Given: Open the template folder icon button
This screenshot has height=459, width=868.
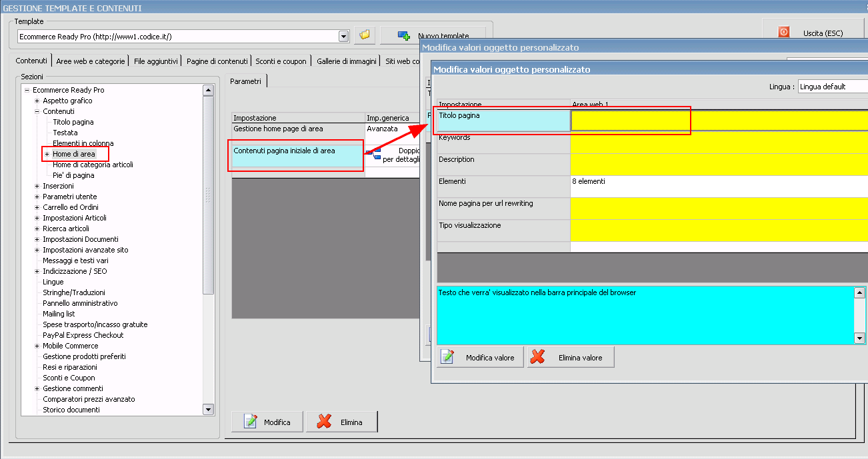Looking at the screenshot, I should pos(365,35).
